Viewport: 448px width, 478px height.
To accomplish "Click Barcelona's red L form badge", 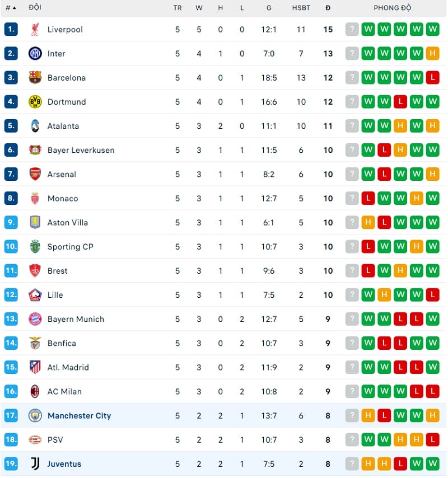I will [432, 78].
